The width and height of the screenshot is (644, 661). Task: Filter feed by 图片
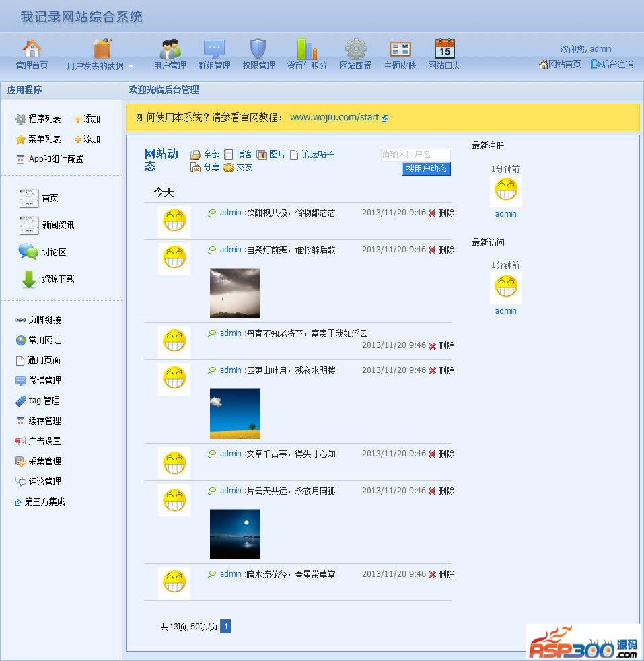pos(271,154)
